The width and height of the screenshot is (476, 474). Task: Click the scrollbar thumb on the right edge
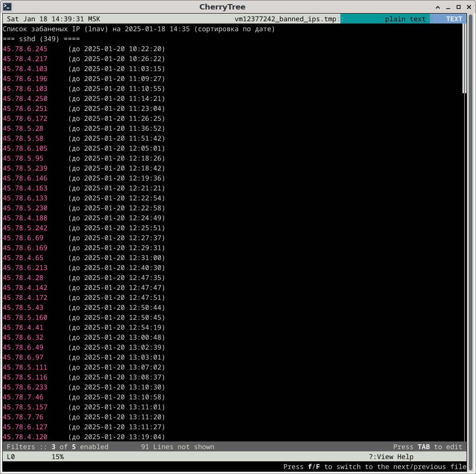point(464,59)
